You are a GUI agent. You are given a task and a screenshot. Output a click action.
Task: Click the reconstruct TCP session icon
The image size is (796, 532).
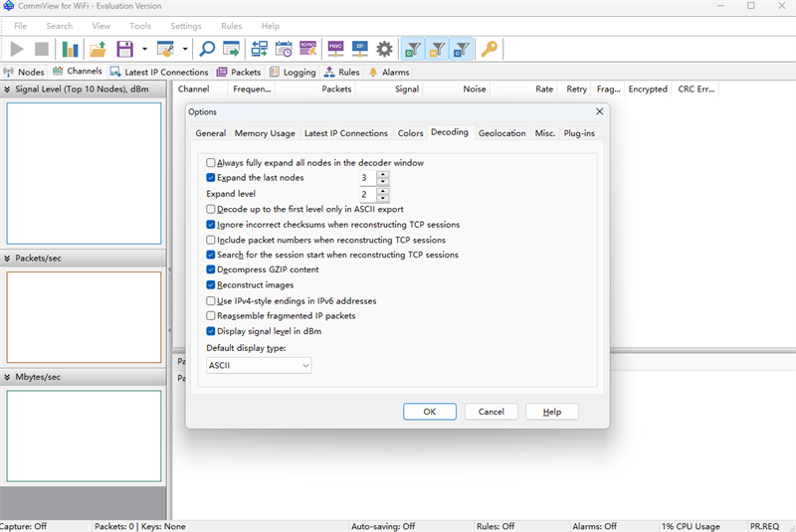260,49
